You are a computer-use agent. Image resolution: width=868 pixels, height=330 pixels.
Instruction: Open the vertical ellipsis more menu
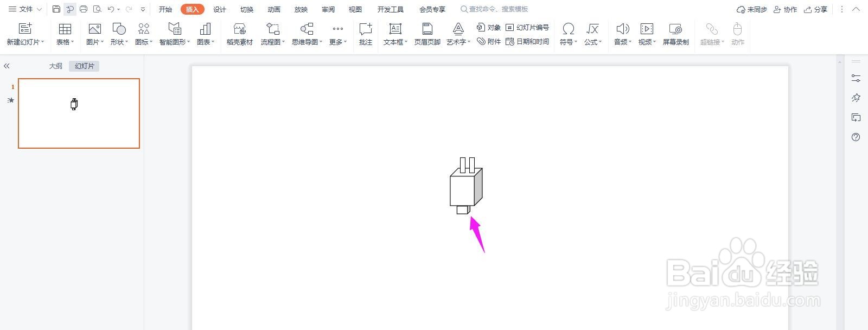(x=842, y=9)
